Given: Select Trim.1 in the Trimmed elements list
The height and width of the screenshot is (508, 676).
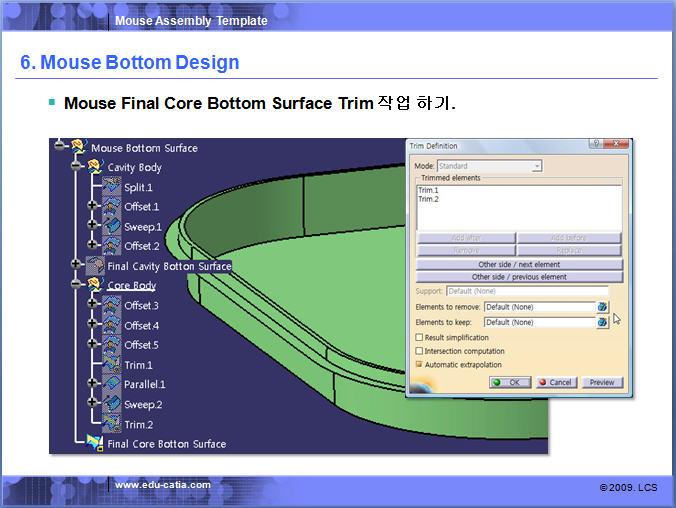Looking at the screenshot, I should (x=427, y=190).
